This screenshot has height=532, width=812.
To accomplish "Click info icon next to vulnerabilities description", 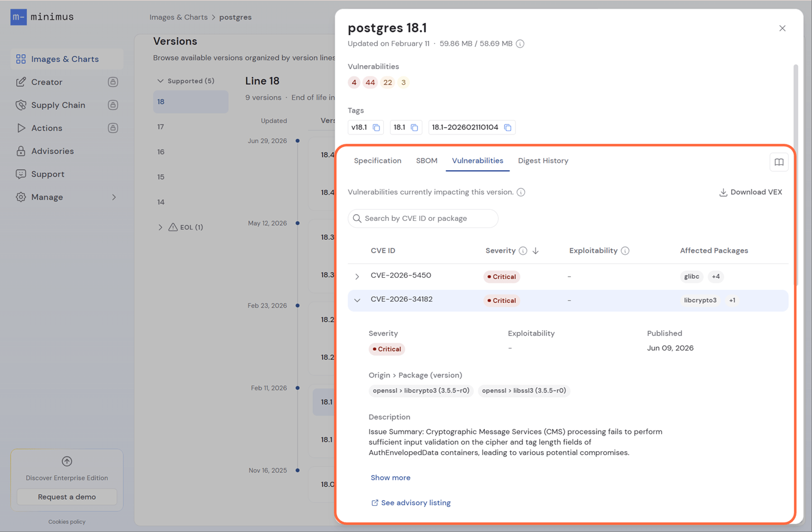I will click(521, 192).
